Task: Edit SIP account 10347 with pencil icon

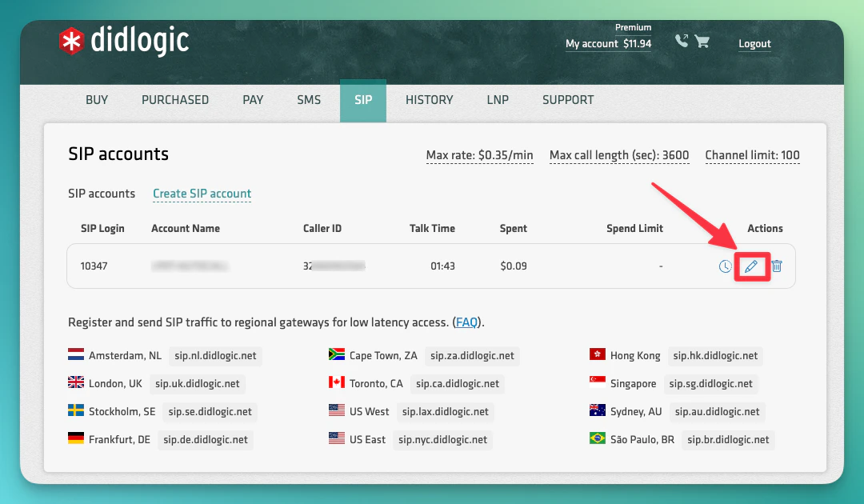Action: coord(752,266)
